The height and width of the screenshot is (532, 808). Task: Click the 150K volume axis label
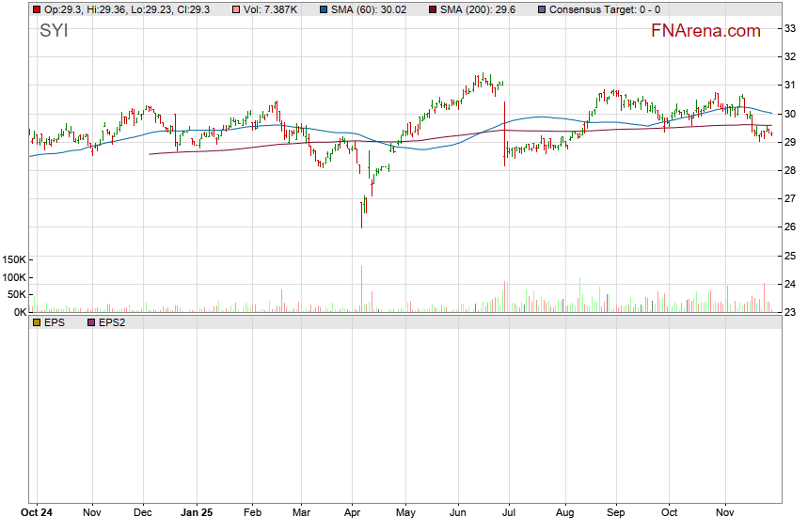click(15, 259)
